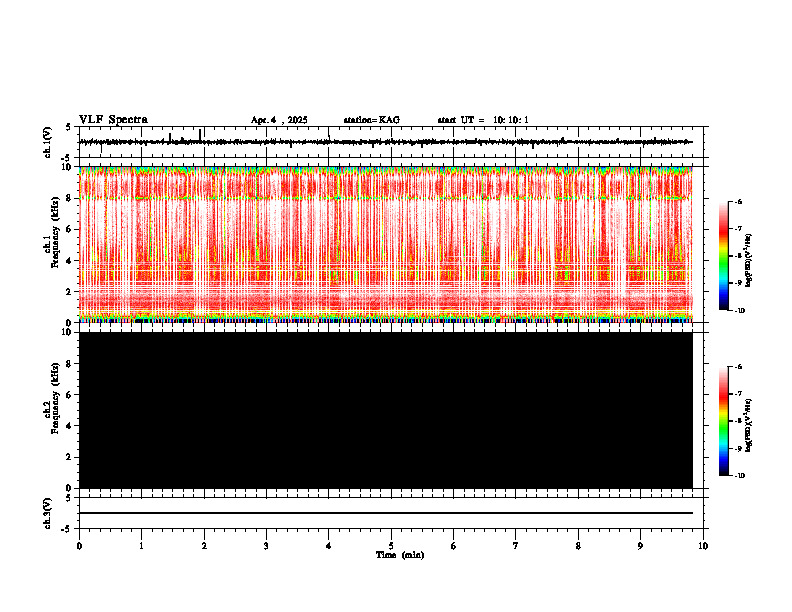Click the -6 label on ch.2 colorbar
Screen dimensions: 792x612
point(738,367)
